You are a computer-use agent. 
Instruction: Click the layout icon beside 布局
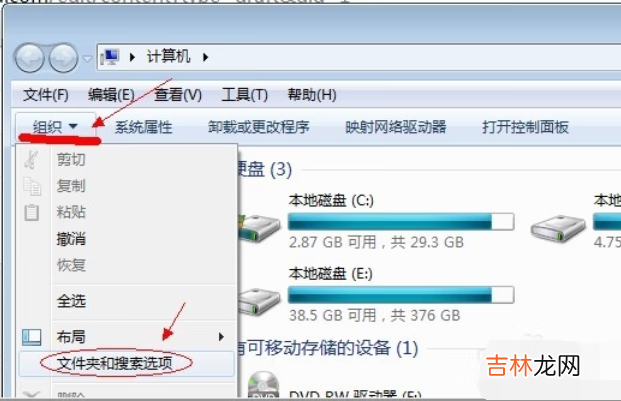click(x=31, y=337)
